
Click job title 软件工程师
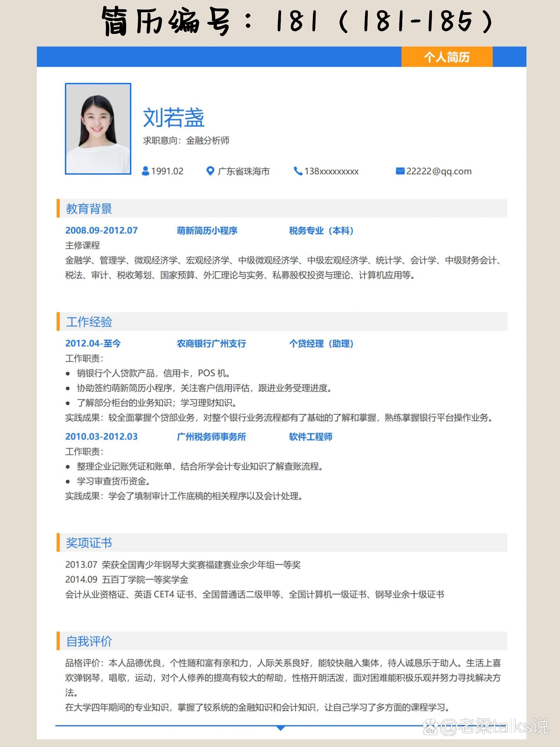click(x=311, y=437)
